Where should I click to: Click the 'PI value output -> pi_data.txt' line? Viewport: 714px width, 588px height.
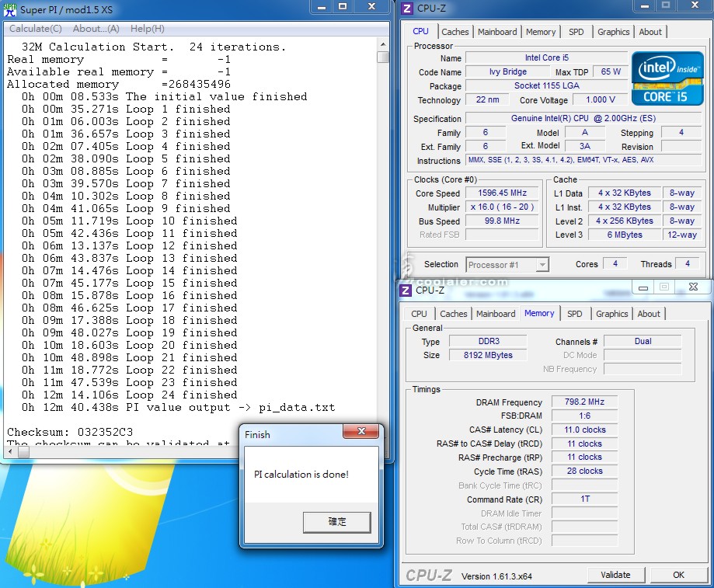(178, 407)
